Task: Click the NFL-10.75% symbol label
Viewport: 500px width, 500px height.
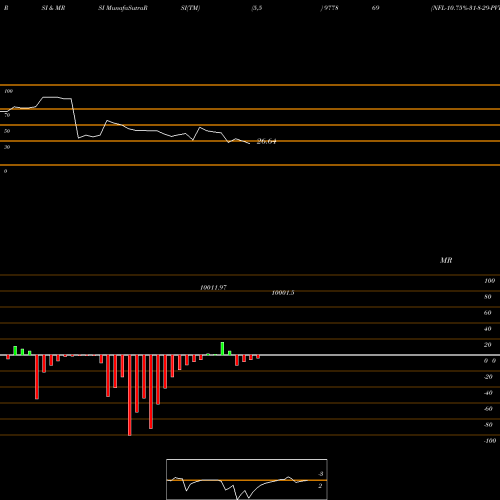Action: (465, 8)
